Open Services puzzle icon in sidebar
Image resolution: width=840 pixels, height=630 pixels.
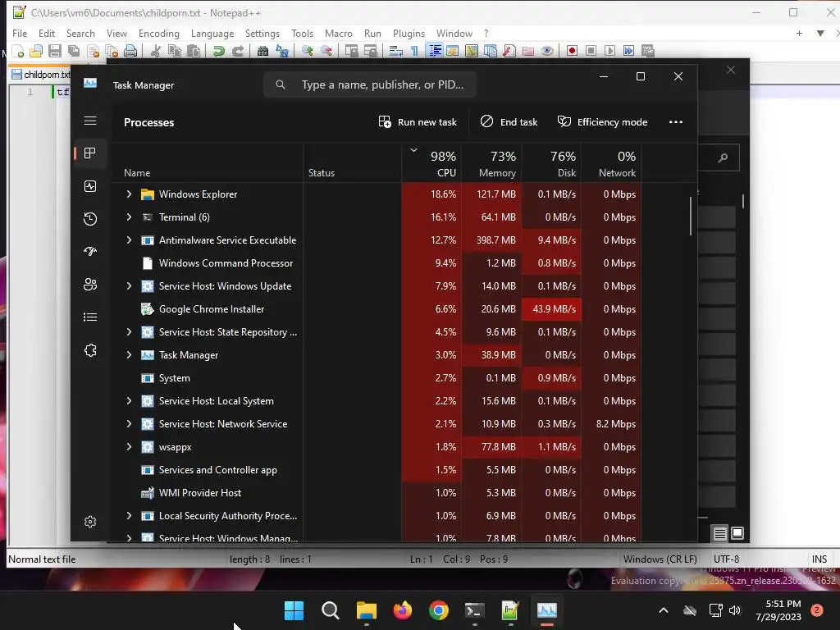90,350
